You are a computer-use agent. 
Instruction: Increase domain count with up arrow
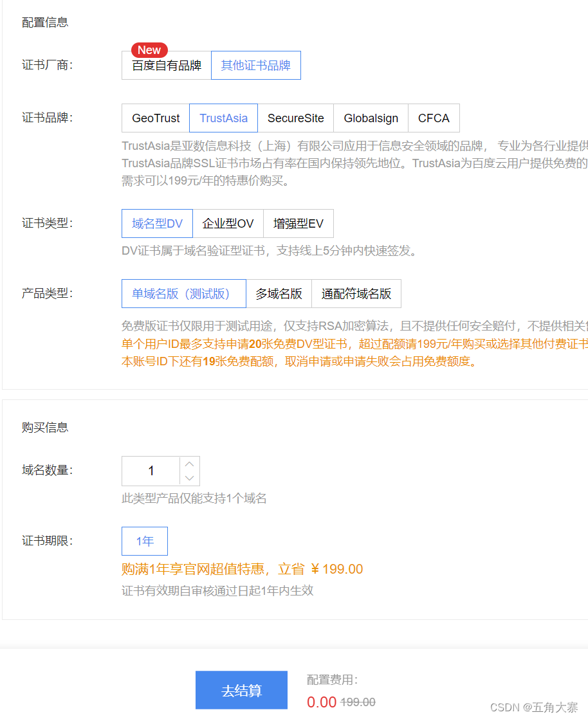click(x=189, y=464)
